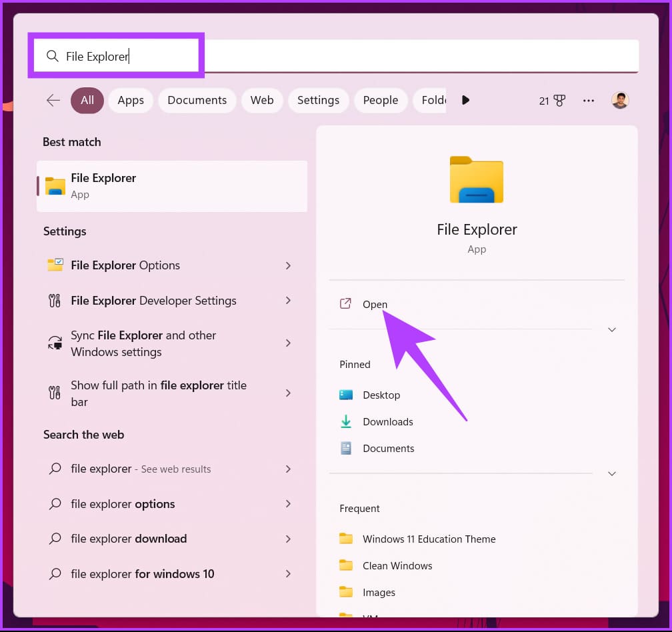This screenshot has width=672, height=632.
Task: Switch to the People filter tab
Action: click(x=381, y=100)
